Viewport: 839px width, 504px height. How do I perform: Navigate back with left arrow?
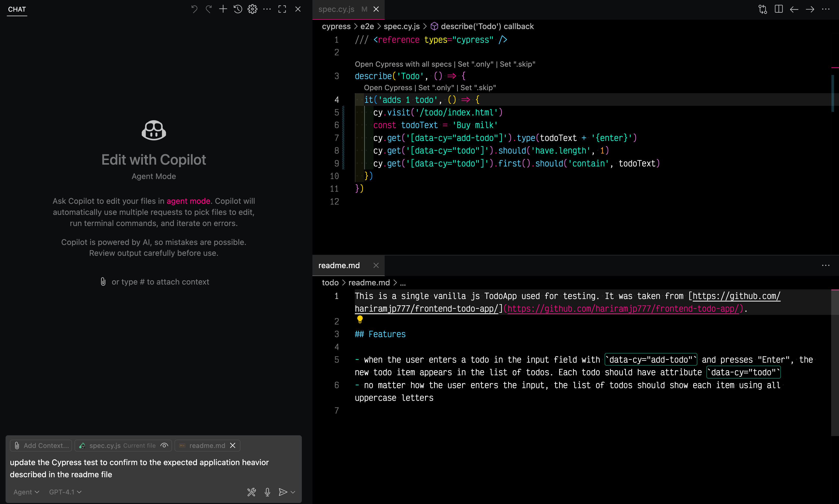tap(794, 9)
